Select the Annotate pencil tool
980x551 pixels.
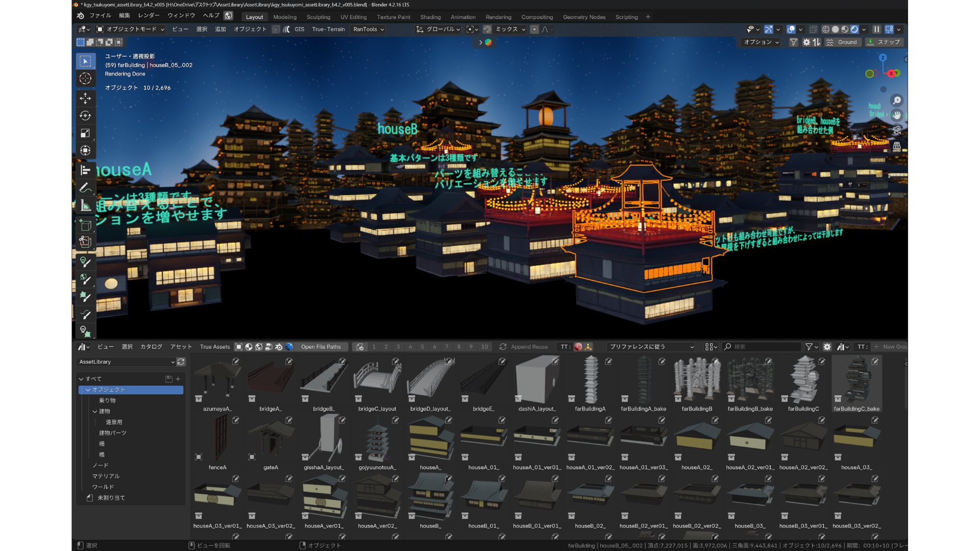(x=85, y=188)
